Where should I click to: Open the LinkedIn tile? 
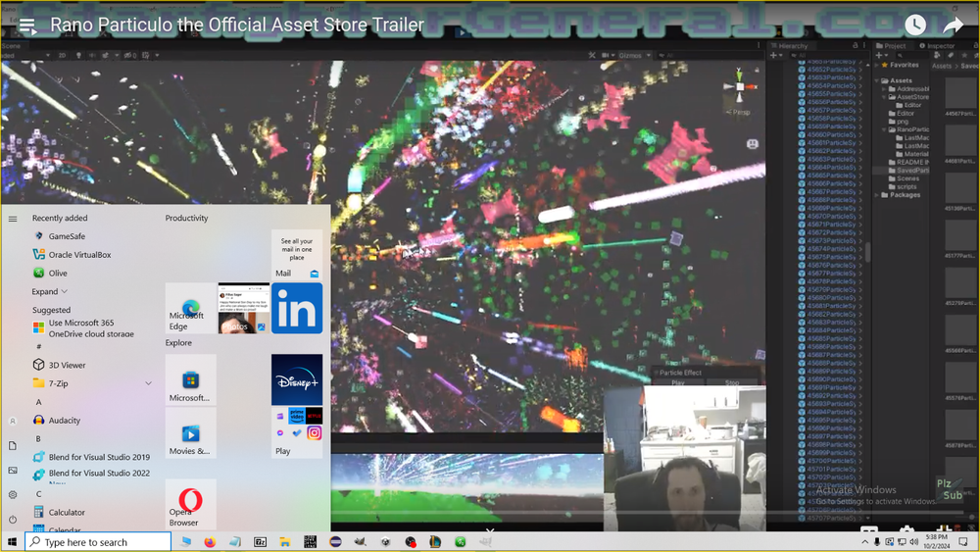(x=297, y=308)
